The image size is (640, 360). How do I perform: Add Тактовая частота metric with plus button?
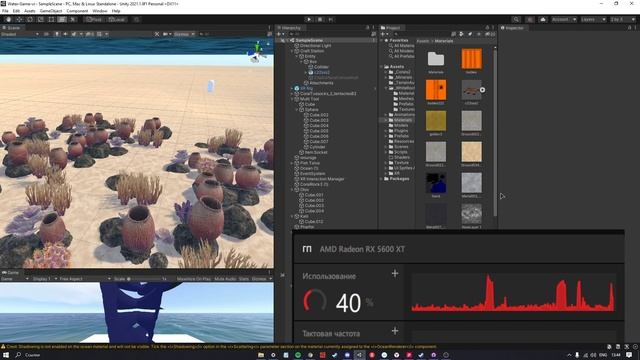[x=395, y=331]
